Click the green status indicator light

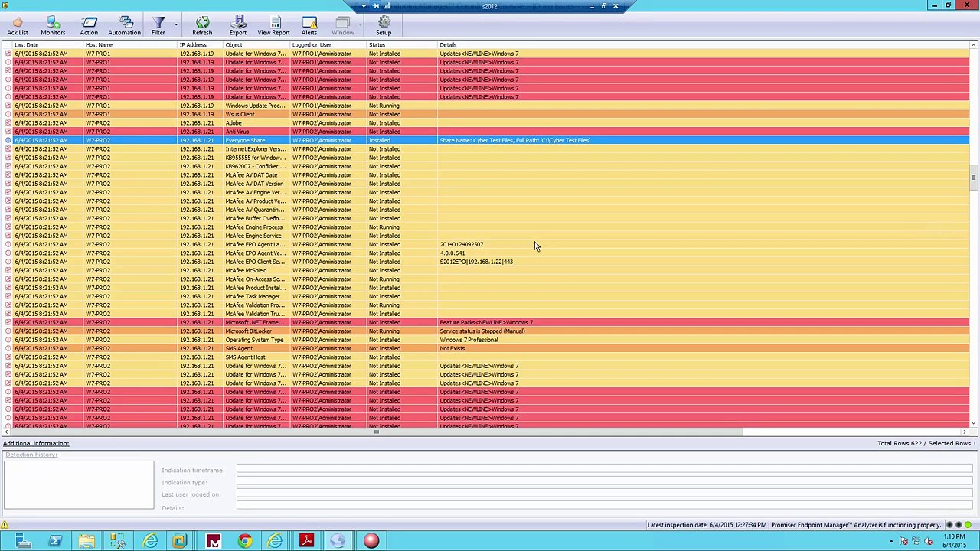coord(968,525)
